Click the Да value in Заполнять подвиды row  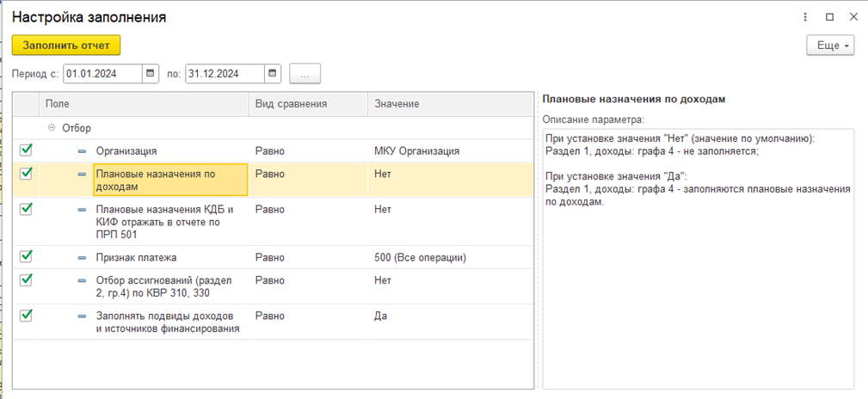point(451,322)
